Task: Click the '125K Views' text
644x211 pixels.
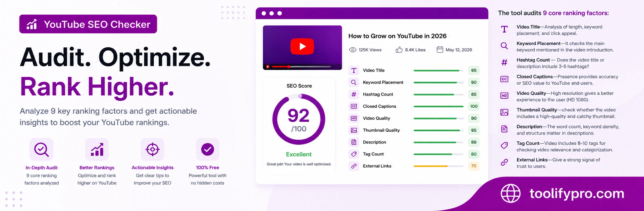Action: pos(370,50)
